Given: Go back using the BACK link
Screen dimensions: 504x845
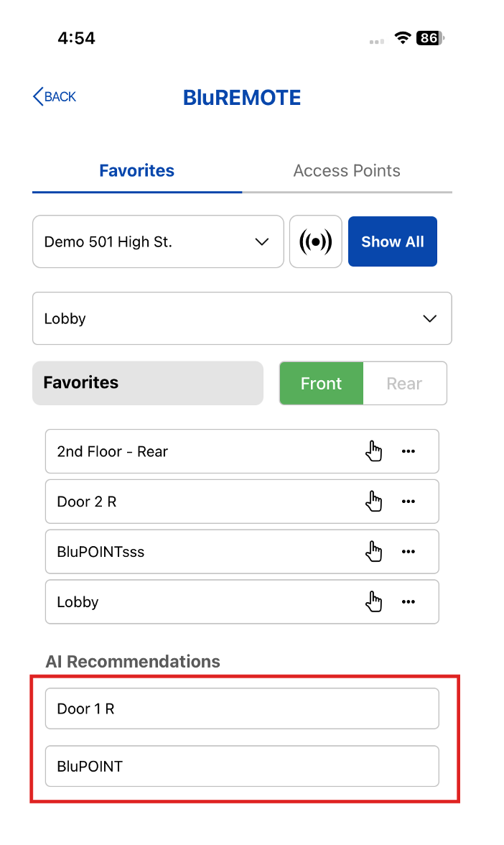Looking at the screenshot, I should coord(55,97).
